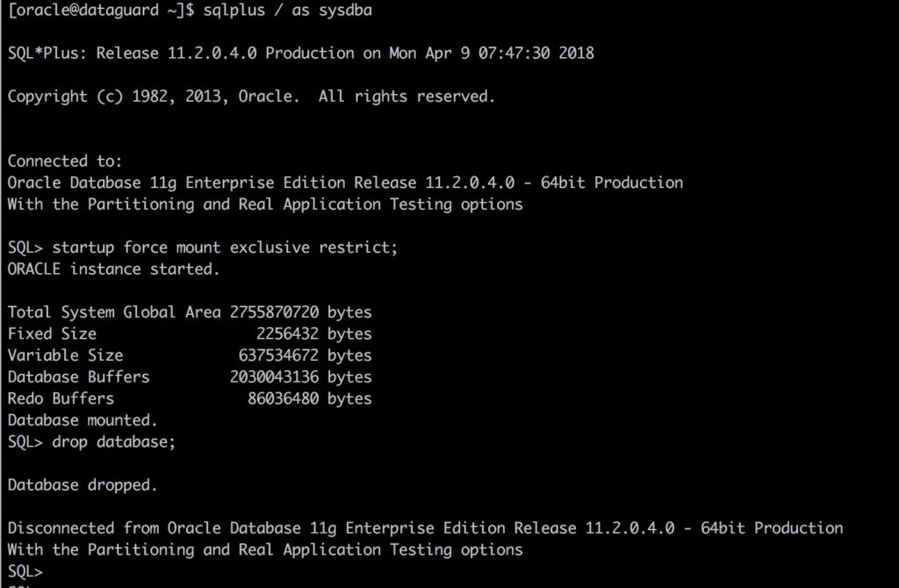Click the empty SQL> prompt after the disconnect message
The height and width of the screenshot is (588, 899).
pyautogui.click(x=25, y=571)
